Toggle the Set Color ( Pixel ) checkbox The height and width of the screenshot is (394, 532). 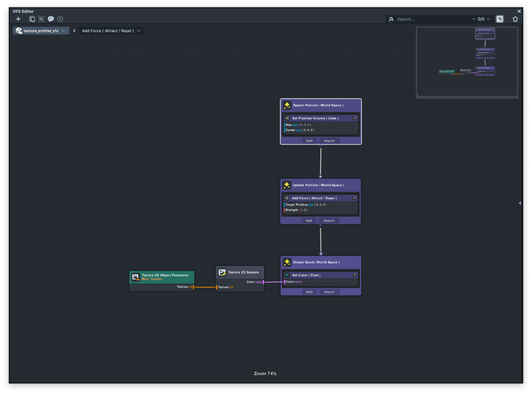[354, 275]
